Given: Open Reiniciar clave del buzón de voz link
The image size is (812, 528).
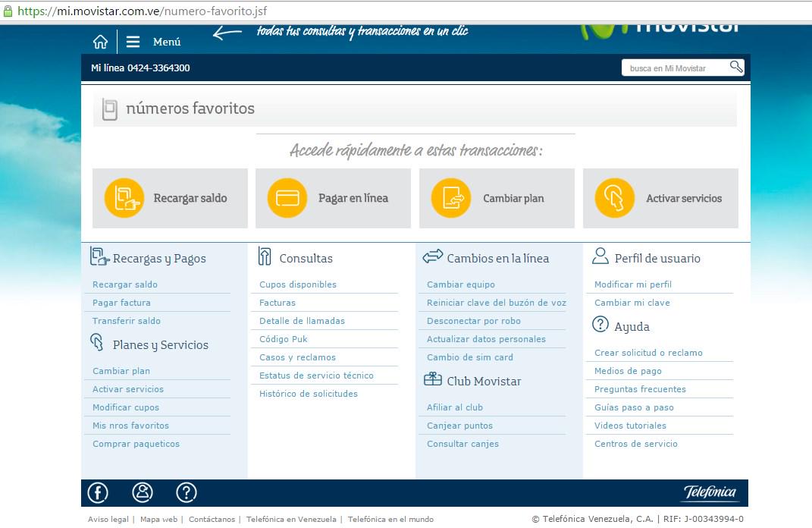Looking at the screenshot, I should 497,303.
